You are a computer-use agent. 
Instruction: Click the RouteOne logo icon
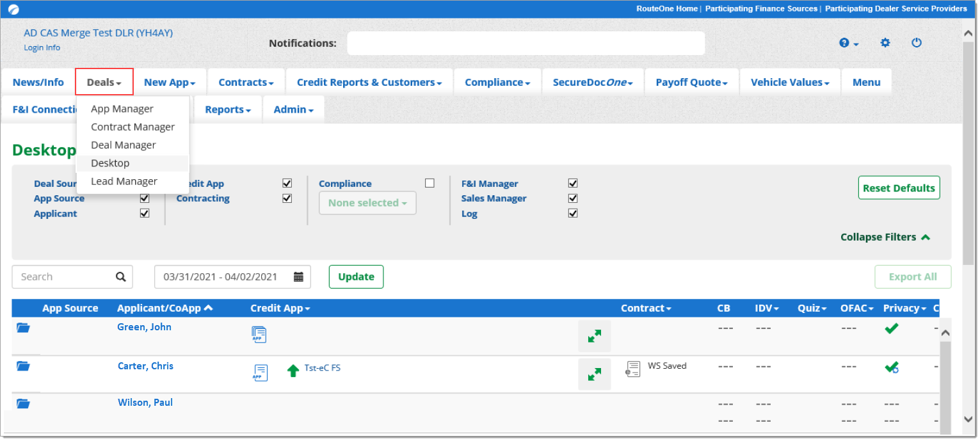coord(13,9)
